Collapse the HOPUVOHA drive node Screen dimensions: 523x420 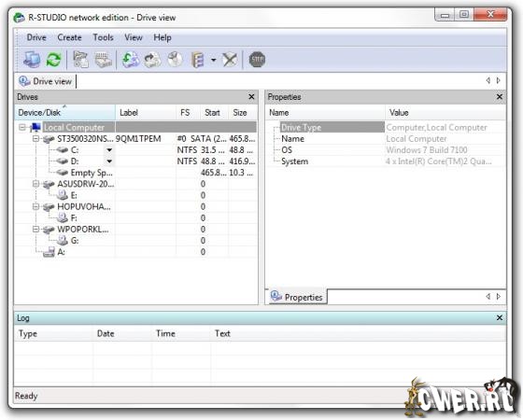(x=36, y=206)
